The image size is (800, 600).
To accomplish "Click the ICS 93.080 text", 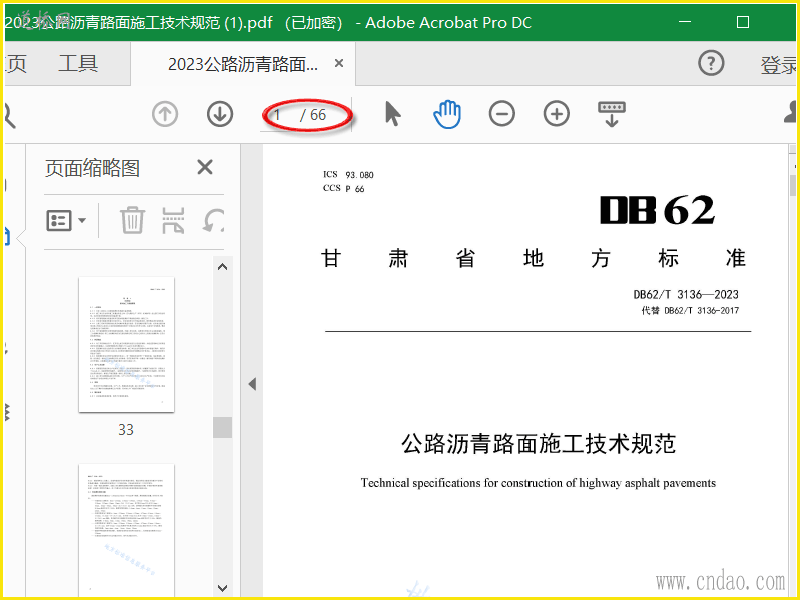I will [348, 174].
